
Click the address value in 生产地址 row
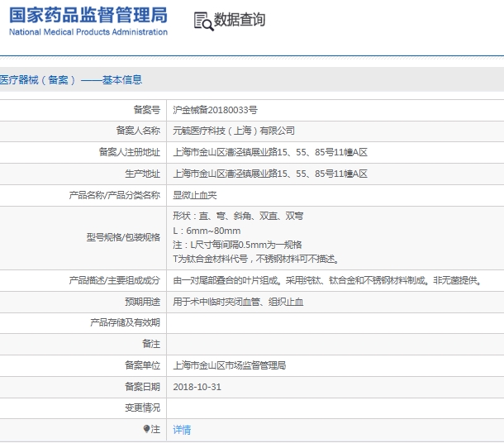coord(270,174)
